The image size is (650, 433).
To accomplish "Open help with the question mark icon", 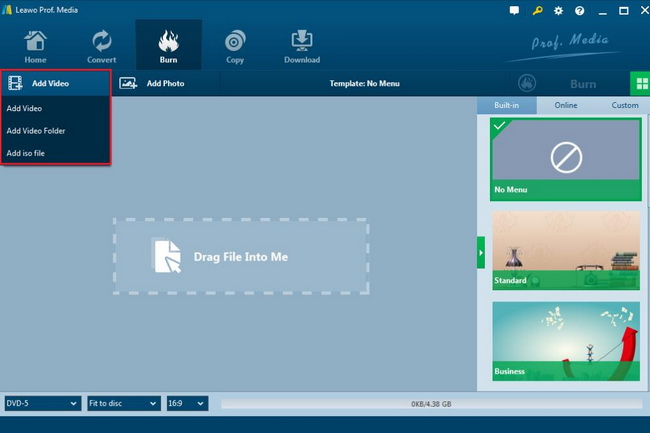I will pyautogui.click(x=580, y=10).
